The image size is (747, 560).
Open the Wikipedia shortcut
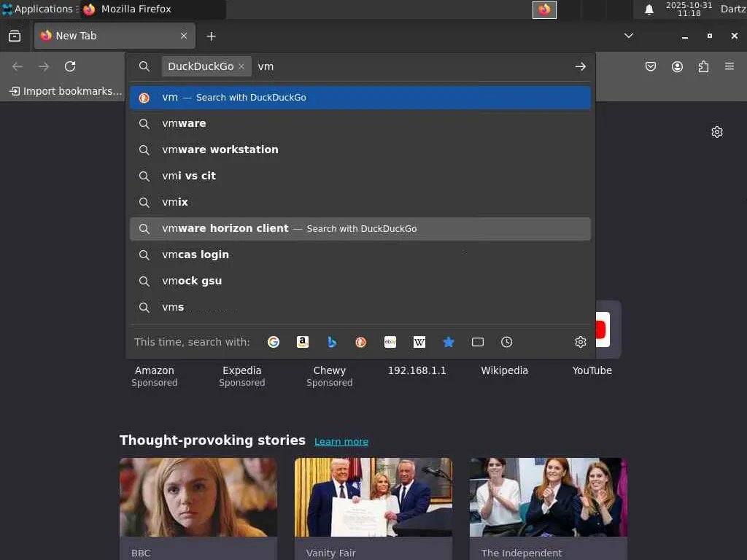pyautogui.click(x=505, y=370)
